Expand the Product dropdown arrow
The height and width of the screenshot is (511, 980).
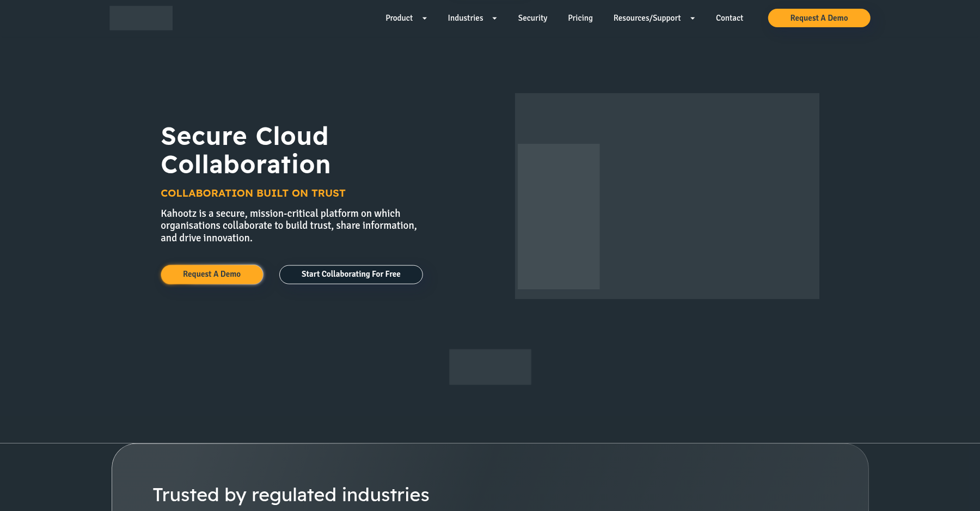pyautogui.click(x=425, y=19)
